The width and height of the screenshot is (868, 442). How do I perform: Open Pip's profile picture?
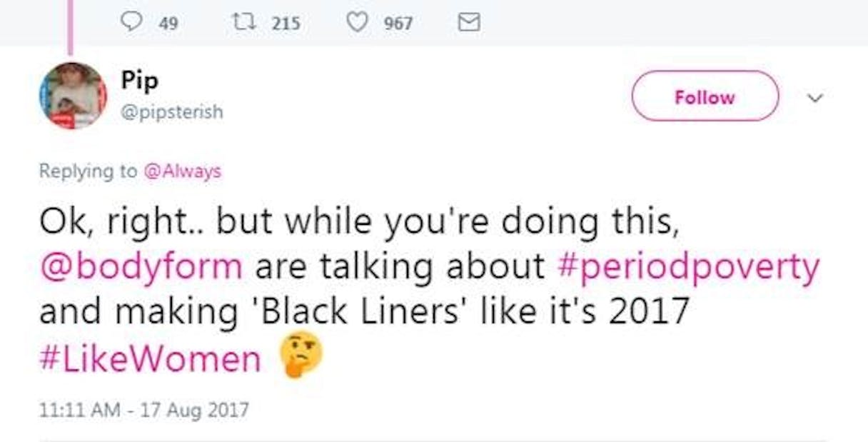(x=72, y=95)
